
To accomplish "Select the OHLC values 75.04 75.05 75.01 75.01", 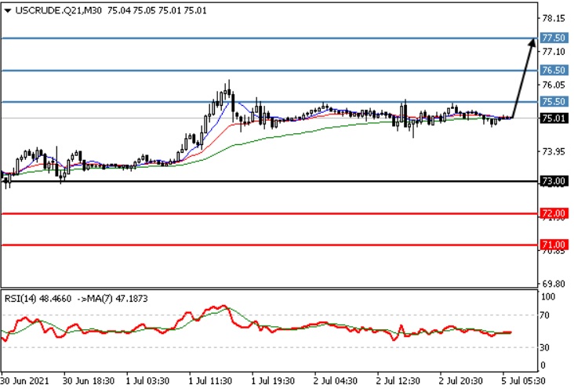I will 157,11.
